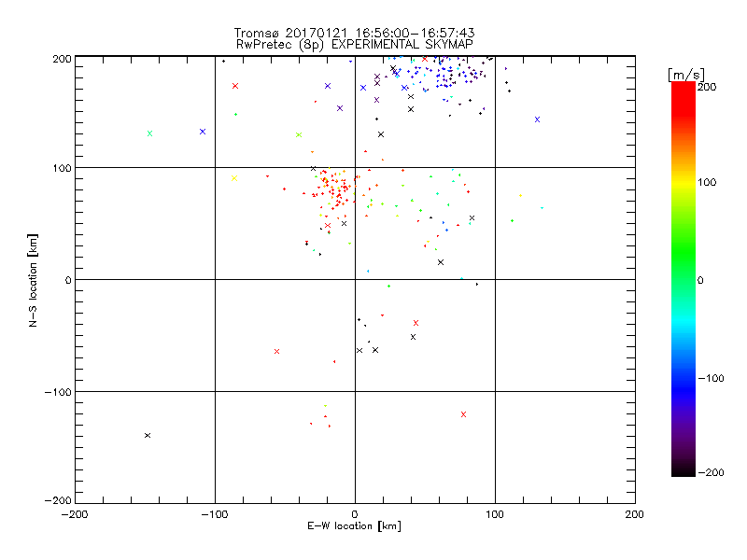Click the colorbar's top "200" label
The image size is (747, 560).
point(707,87)
